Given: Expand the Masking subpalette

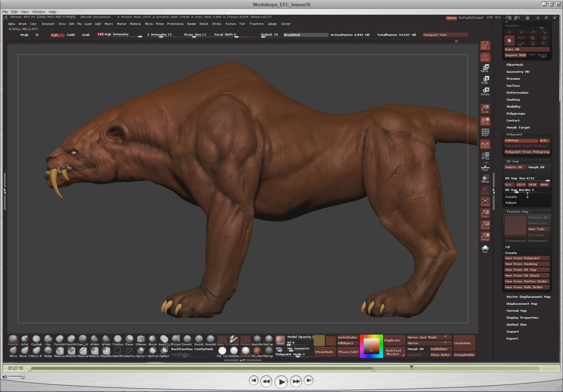Looking at the screenshot, I should [x=513, y=100].
